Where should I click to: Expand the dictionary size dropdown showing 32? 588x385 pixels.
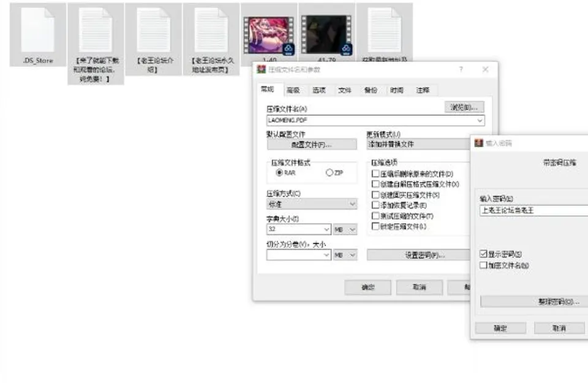(x=326, y=229)
